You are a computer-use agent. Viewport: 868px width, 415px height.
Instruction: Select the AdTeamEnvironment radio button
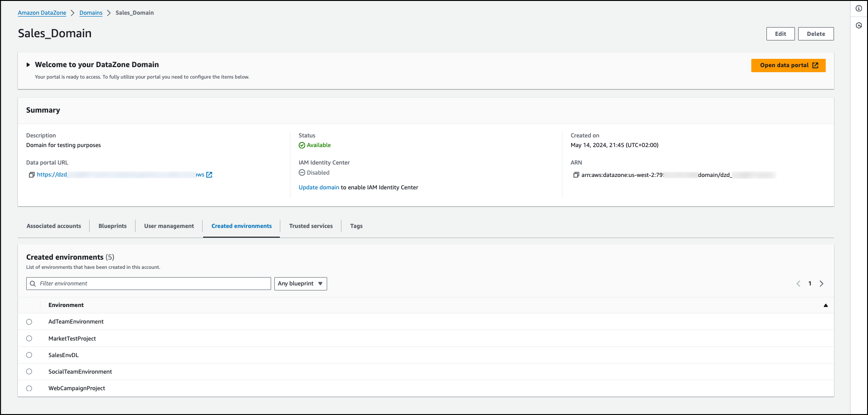pyautogui.click(x=29, y=322)
